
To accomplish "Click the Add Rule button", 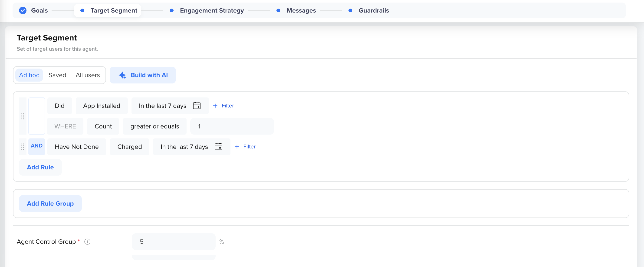I will point(40,167).
